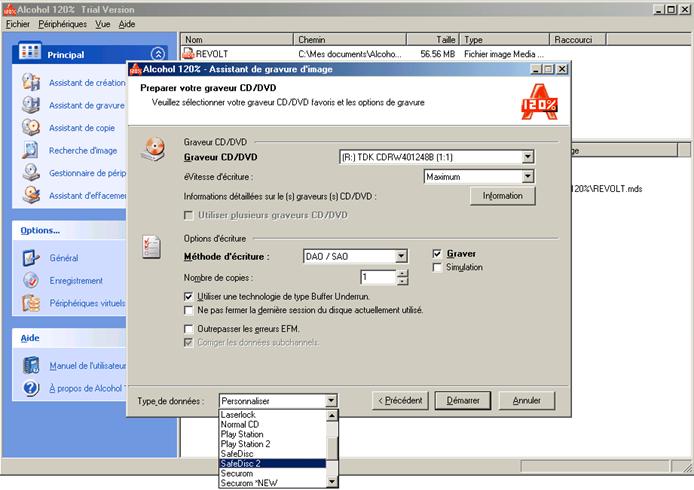This screenshot has width=694, height=490.
Task: Click the dropdown list scrollbar thumb
Action: [332, 448]
